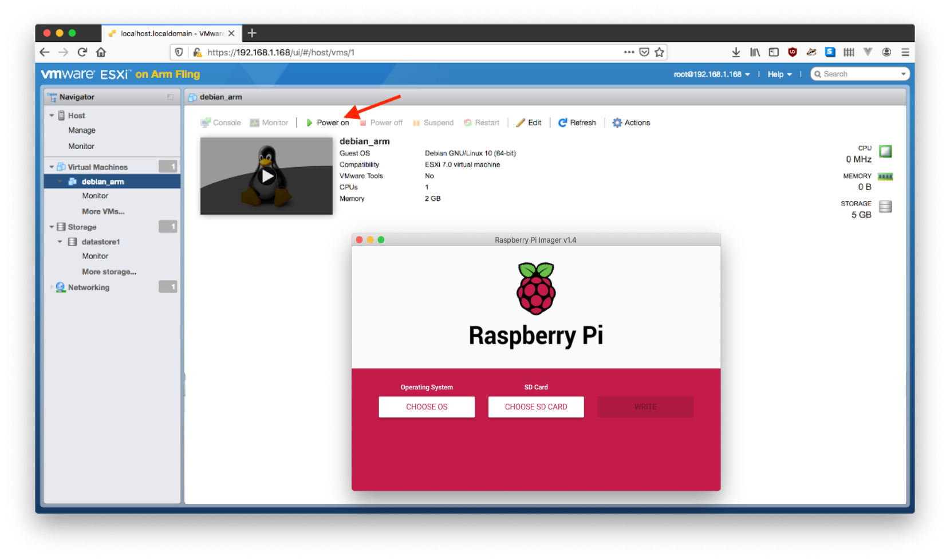This screenshot has width=950, height=560.
Task: Open the Actions gear menu
Action: 631,123
